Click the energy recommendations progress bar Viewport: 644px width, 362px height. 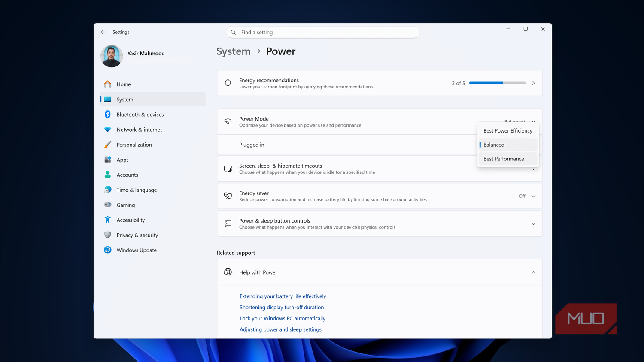coord(497,83)
